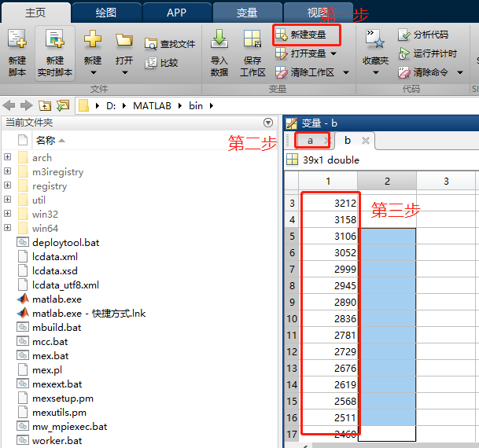
Task: Click the yellow plus 新建 icon
Action: tap(93, 39)
